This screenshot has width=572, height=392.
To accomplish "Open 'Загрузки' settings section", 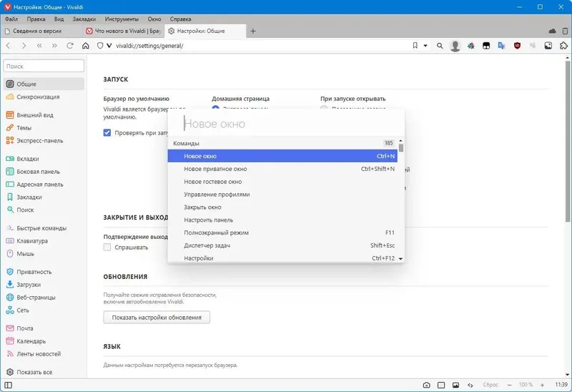I will click(x=44, y=285).
